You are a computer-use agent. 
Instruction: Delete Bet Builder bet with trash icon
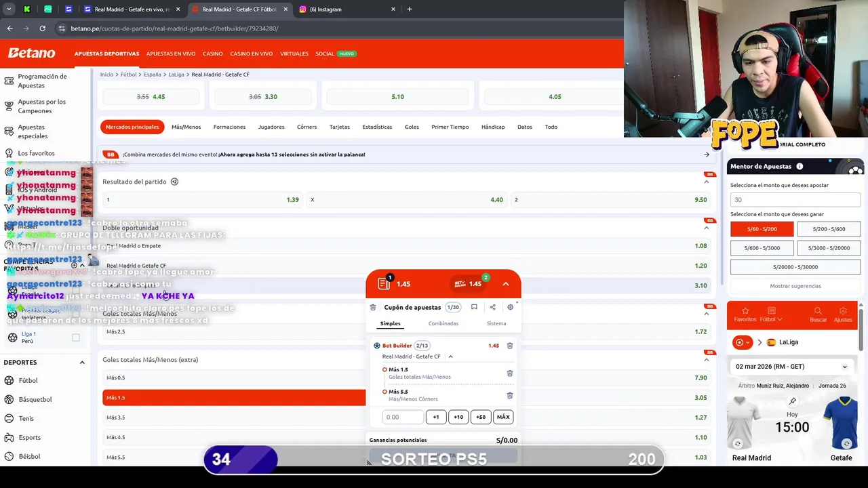(510, 346)
